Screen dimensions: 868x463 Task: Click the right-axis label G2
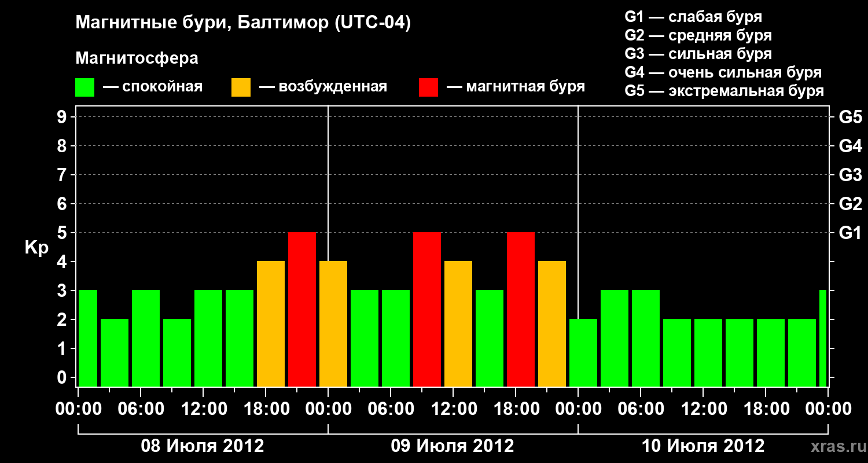point(851,204)
